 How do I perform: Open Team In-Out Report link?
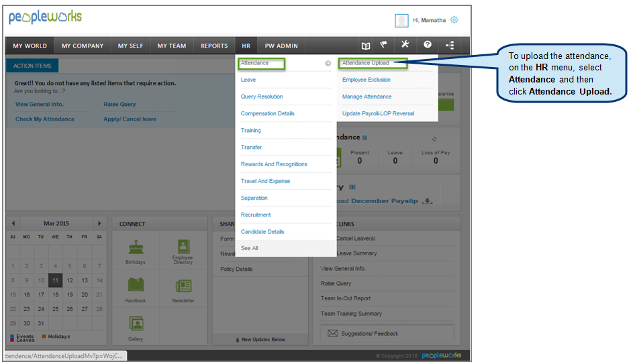pos(346,299)
